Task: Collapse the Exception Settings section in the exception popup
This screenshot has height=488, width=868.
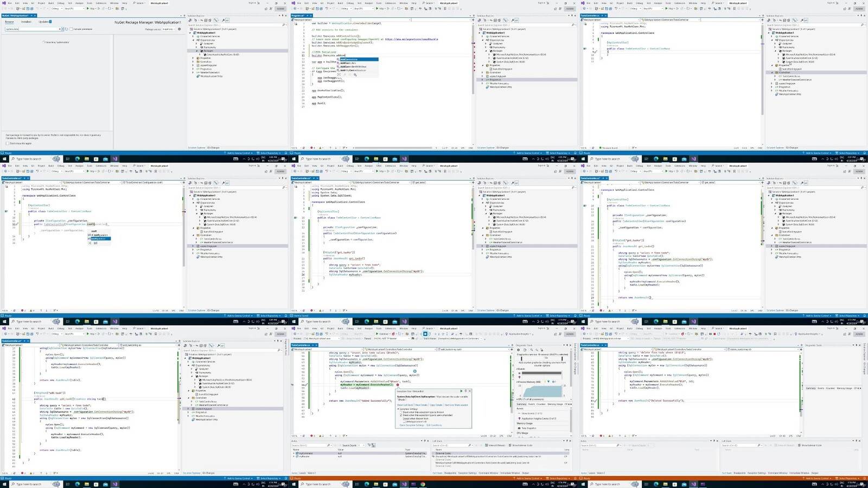Action: pos(398,409)
